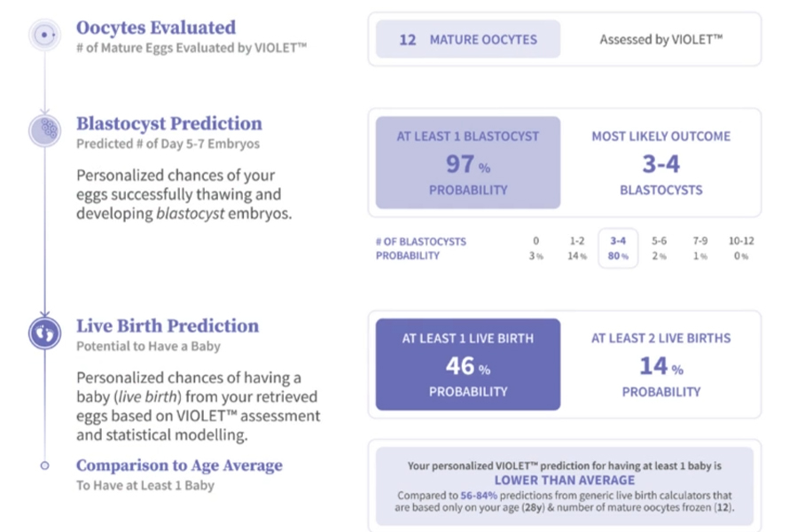Open the Blastocyst Prediction heading
The image size is (798, 532).
click(x=168, y=123)
